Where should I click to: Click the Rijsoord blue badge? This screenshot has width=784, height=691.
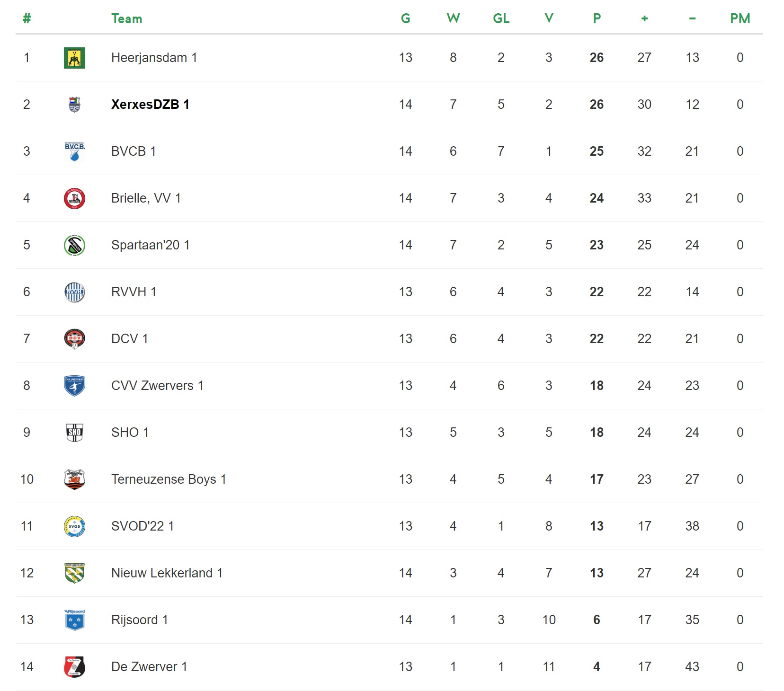click(x=74, y=620)
